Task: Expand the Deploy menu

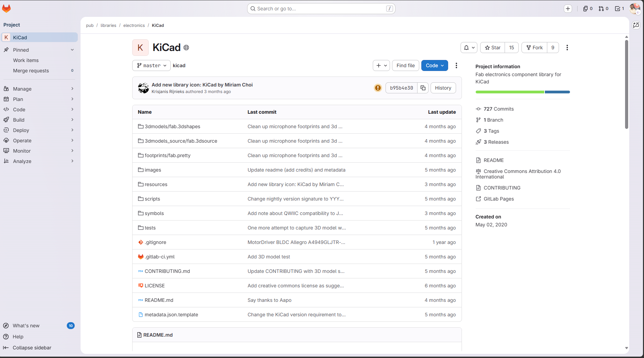Action: tap(40, 130)
